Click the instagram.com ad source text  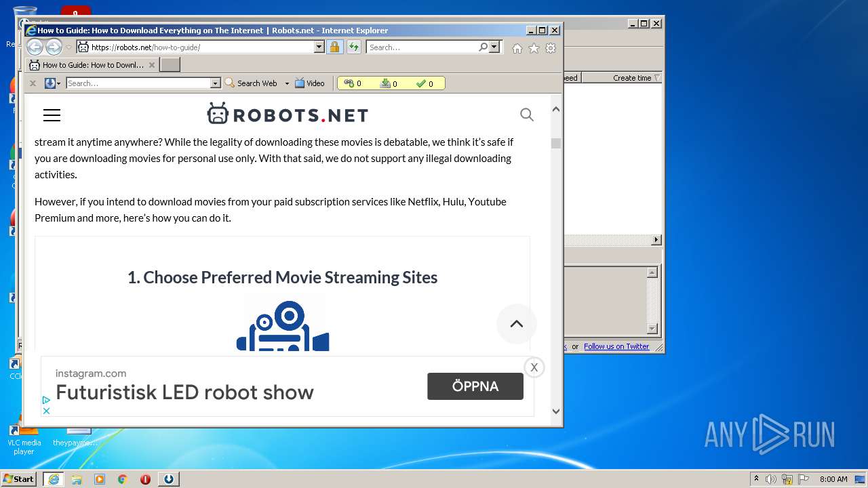click(91, 373)
